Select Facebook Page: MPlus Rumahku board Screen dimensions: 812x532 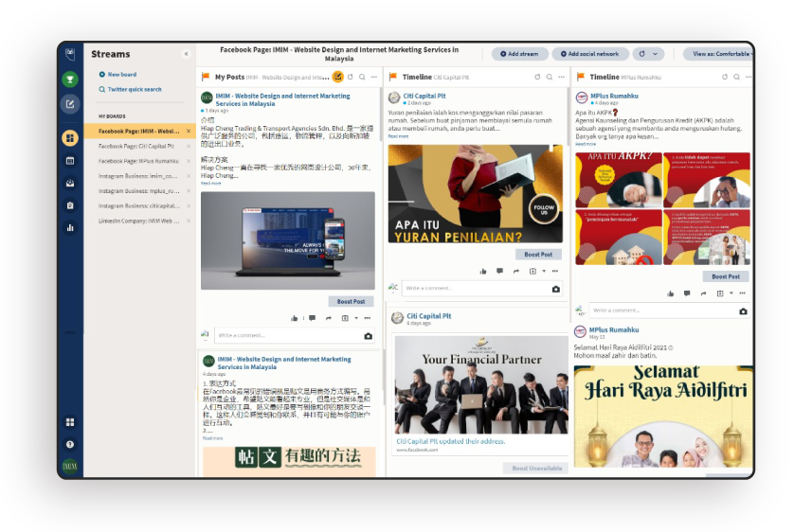pyautogui.click(x=138, y=162)
